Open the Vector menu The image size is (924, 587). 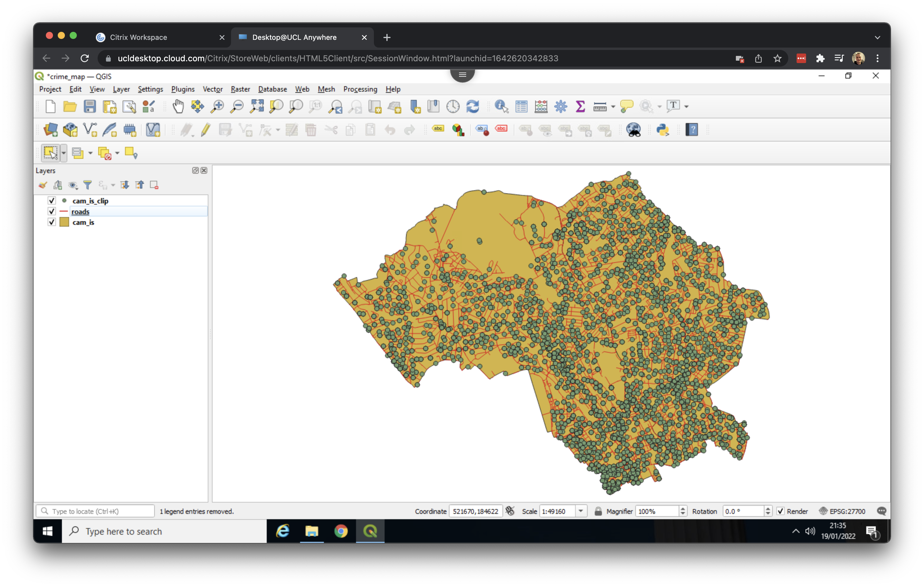click(212, 89)
